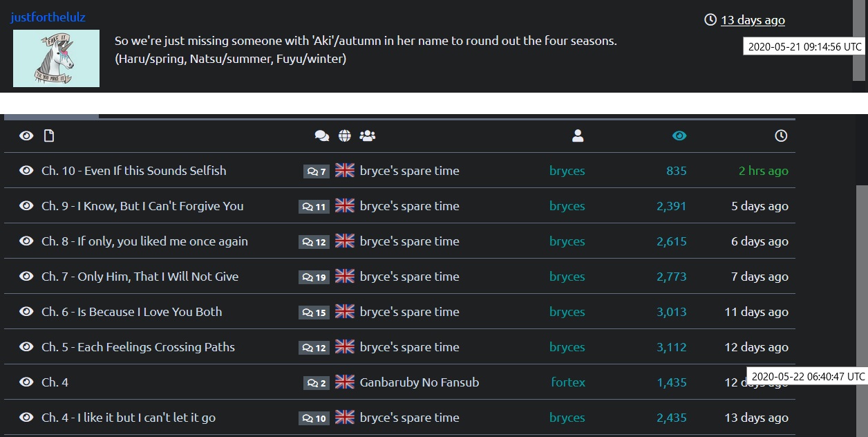Click the globe language header icon
The height and width of the screenshot is (437, 868).
345,136
